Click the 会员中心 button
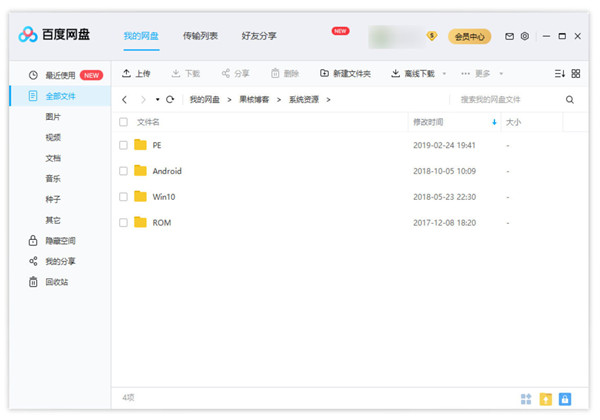This screenshot has width=600, height=420. point(469,36)
